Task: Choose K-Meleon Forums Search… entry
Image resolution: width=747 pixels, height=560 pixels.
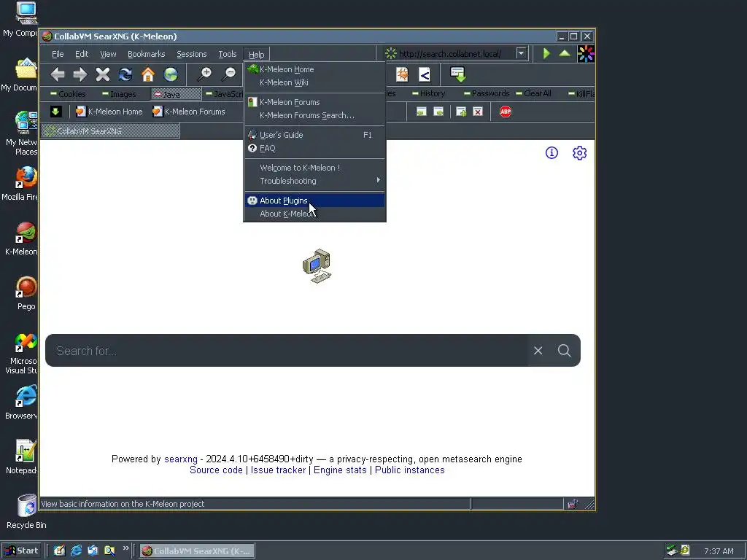Action: (x=314, y=115)
